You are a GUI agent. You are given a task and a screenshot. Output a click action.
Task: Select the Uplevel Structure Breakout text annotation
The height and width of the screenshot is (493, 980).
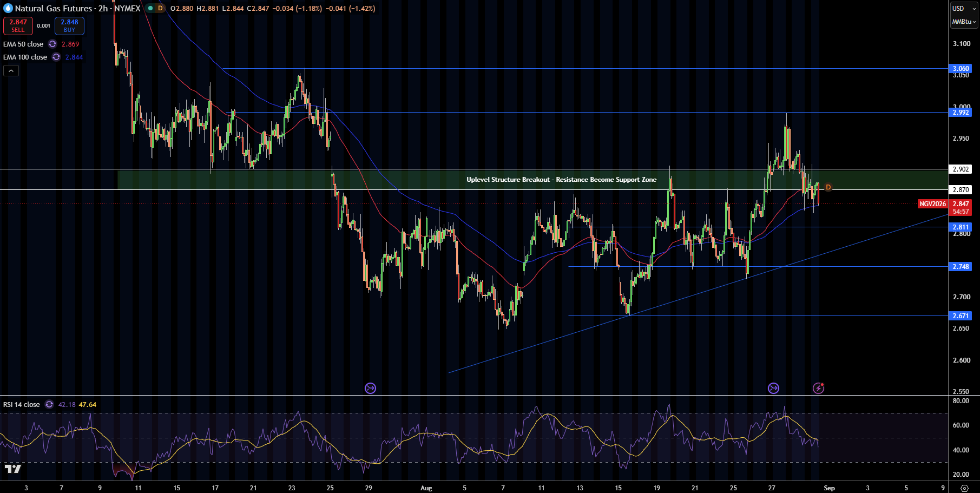pyautogui.click(x=561, y=180)
